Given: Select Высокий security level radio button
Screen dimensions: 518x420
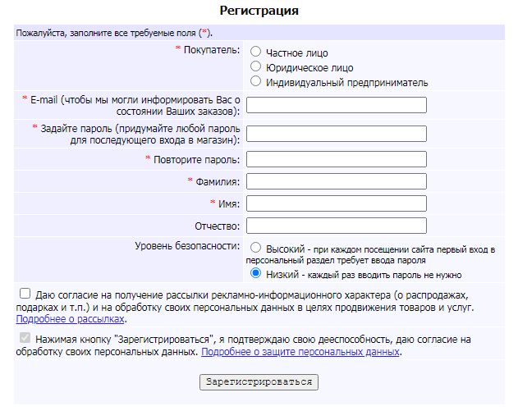Looking at the screenshot, I should 256,248.
